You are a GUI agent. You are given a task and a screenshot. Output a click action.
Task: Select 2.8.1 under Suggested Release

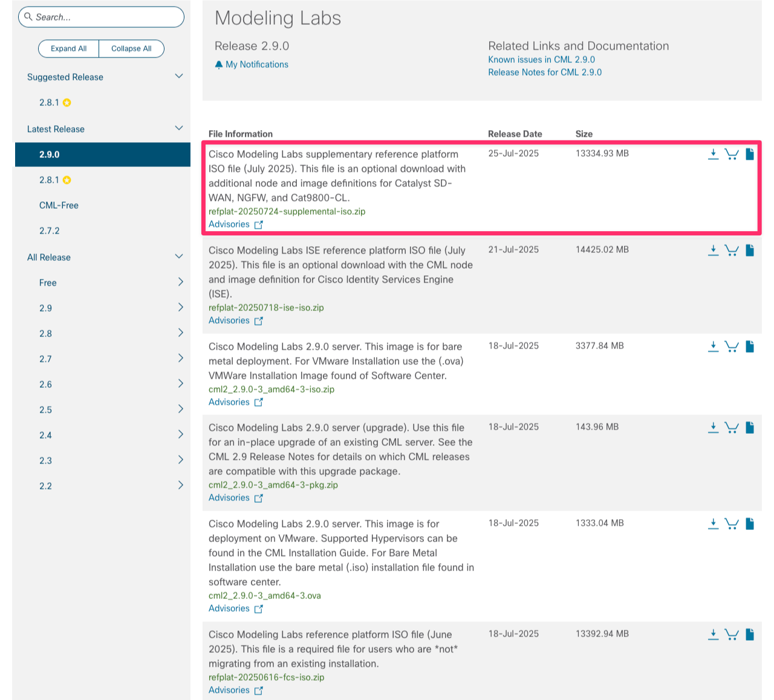pyautogui.click(x=49, y=103)
